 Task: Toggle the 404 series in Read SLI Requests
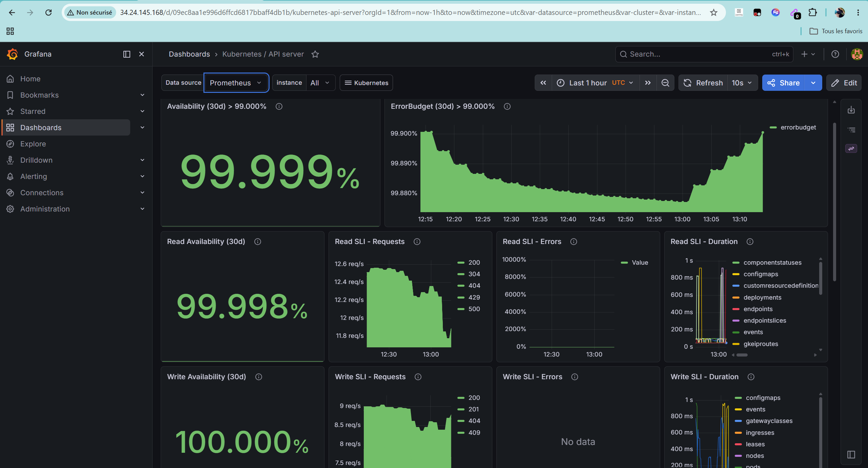tap(474, 286)
